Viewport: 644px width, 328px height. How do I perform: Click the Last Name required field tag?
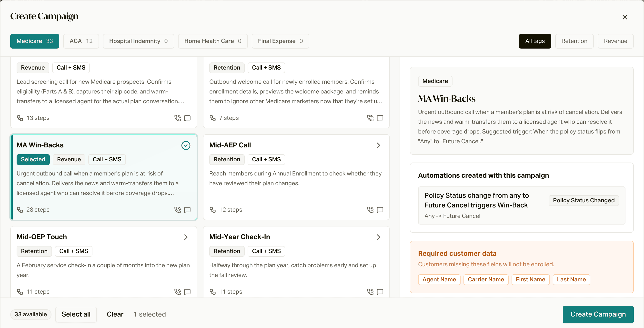(x=571, y=279)
